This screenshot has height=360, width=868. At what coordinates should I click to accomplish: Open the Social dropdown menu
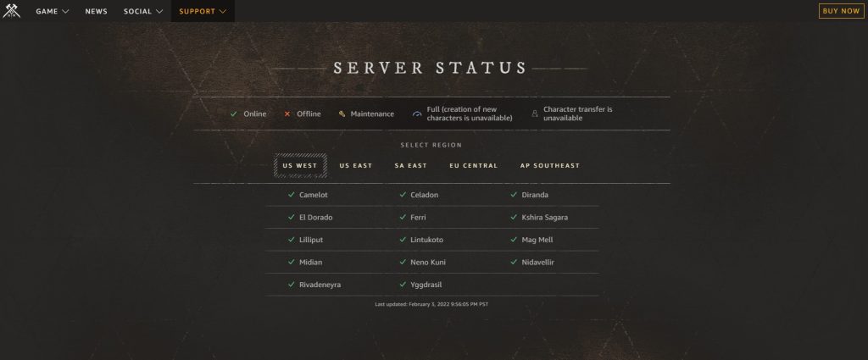(143, 11)
